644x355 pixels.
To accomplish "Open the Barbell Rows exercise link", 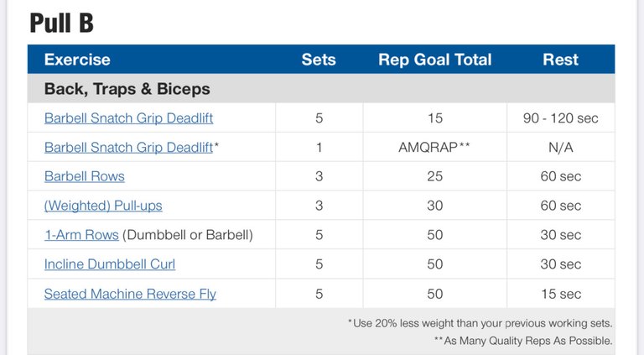I will click(84, 176).
